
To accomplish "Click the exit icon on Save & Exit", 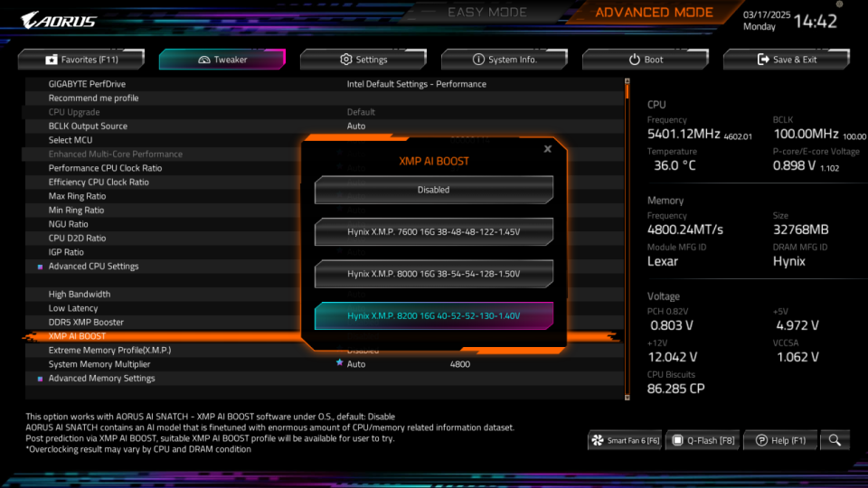I will click(x=763, y=60).
